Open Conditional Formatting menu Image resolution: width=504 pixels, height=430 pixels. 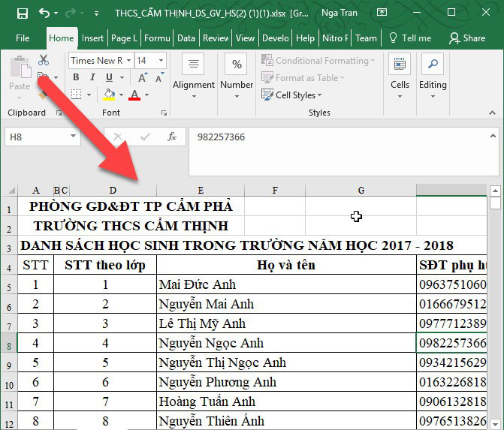coord(318,60)
